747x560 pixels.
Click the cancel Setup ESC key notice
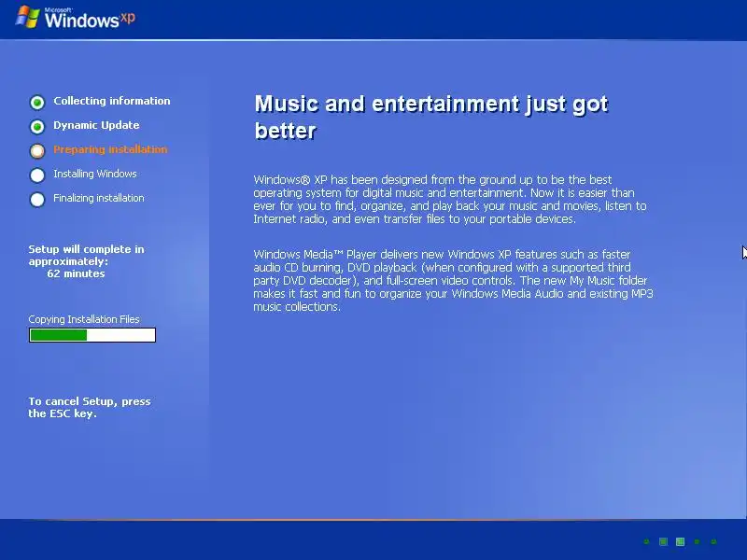89,407
